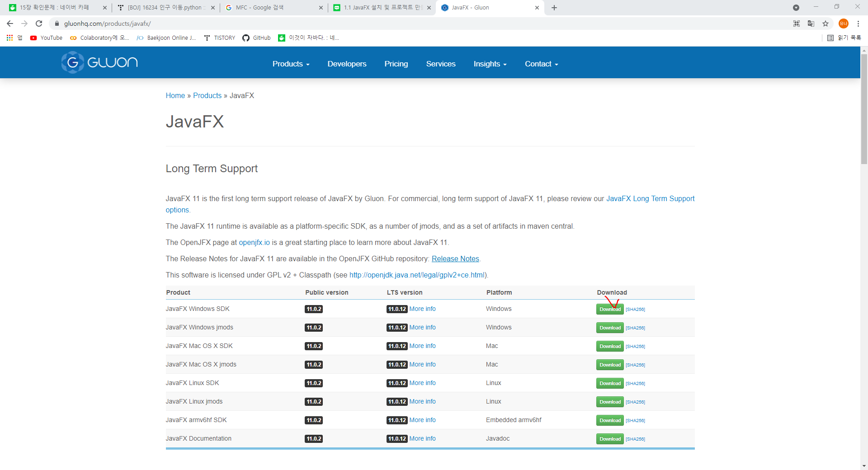Switch to the BOJ 16234 tab
The image size is (868, 470).
(x=165, y=8)
